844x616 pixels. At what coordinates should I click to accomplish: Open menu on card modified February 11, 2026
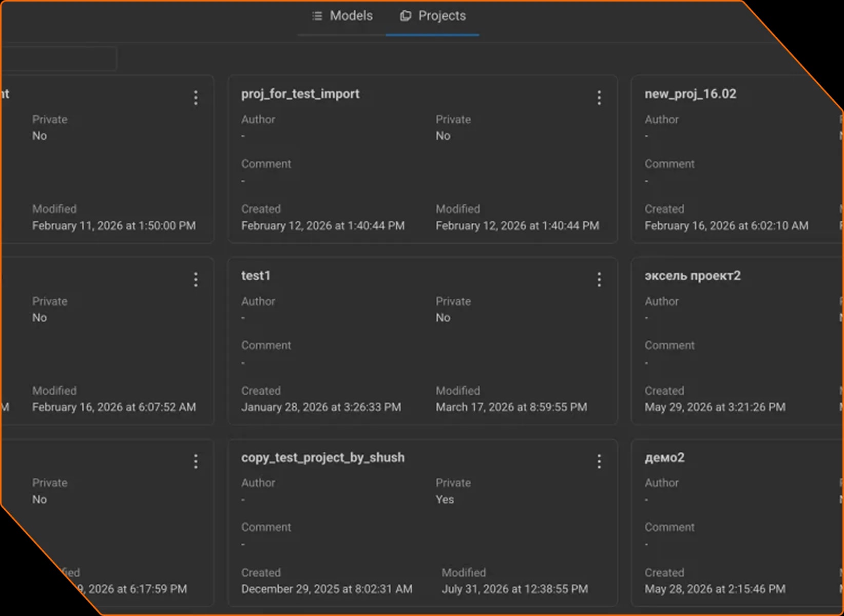[x=196, y=98]
